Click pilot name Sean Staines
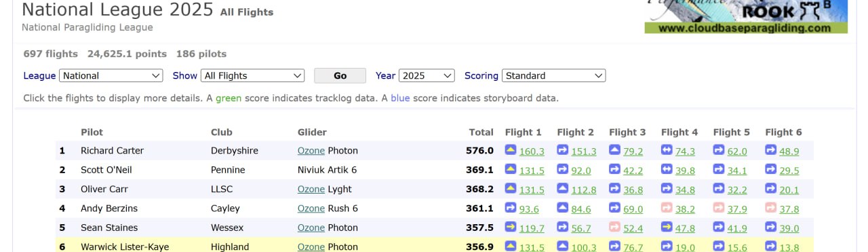The height and width of the screenshot is (252, 868). point(109,228)
